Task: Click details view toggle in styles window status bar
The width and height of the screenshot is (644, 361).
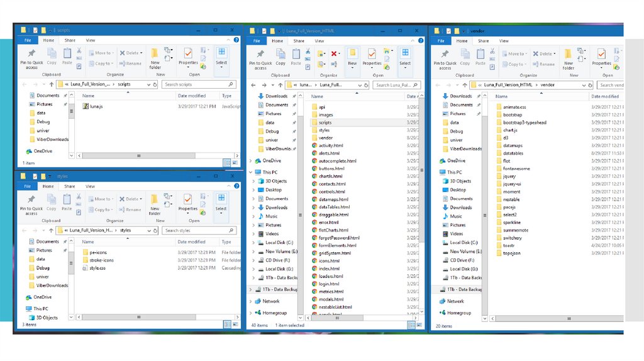Action: [x=227, y=325]
